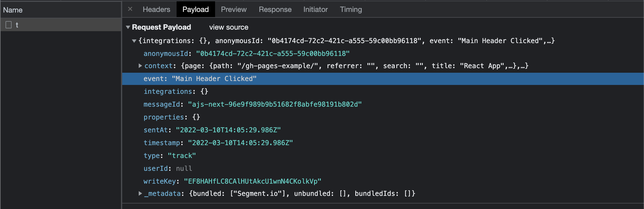Image resolution: width=644 pixels, height=209 pixels.
Task: Click the type "track" row
Action: (383, 156)
